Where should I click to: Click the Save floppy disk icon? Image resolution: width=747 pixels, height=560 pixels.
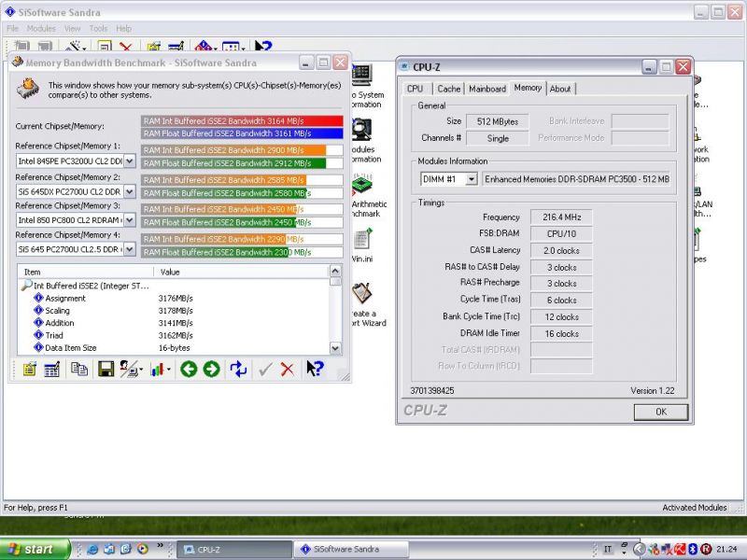tap(106, 369)
